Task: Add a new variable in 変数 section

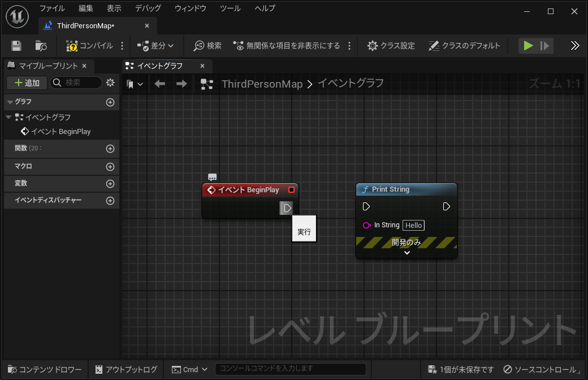Action: pyautogui.click(x=110, y=184)
